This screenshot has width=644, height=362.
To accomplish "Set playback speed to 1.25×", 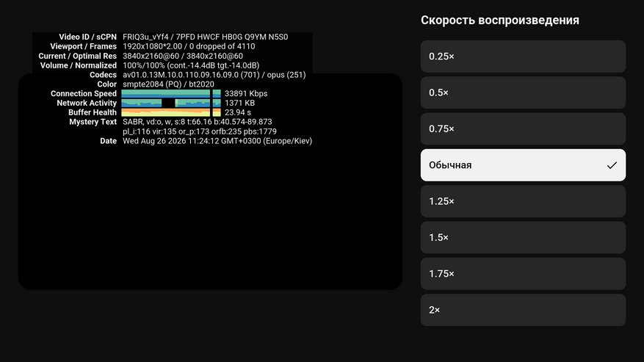I will tap(523, 201).
